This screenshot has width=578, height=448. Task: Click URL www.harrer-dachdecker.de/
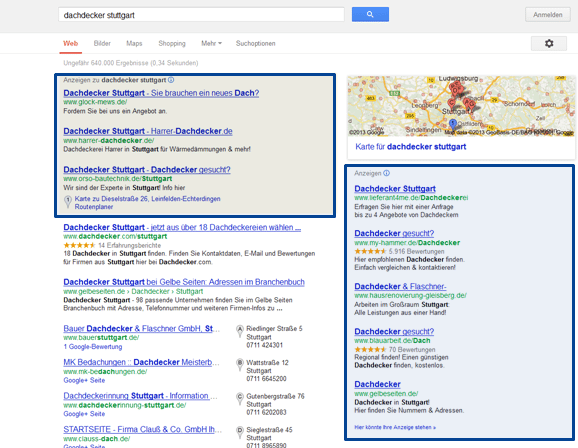(x=109, y=140)
